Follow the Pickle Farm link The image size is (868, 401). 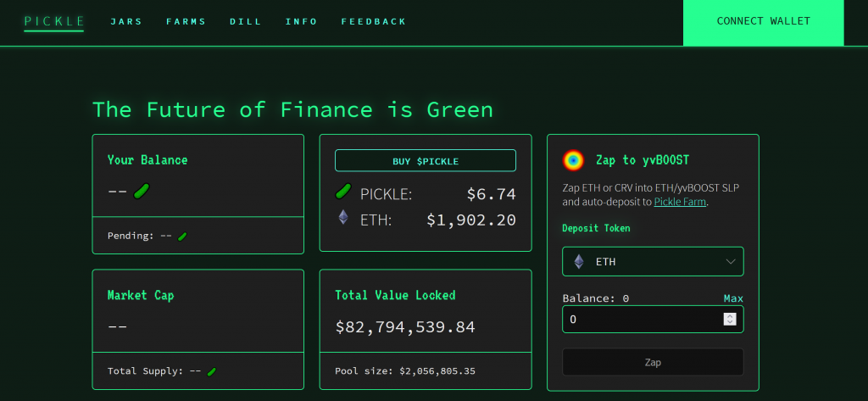680,202
